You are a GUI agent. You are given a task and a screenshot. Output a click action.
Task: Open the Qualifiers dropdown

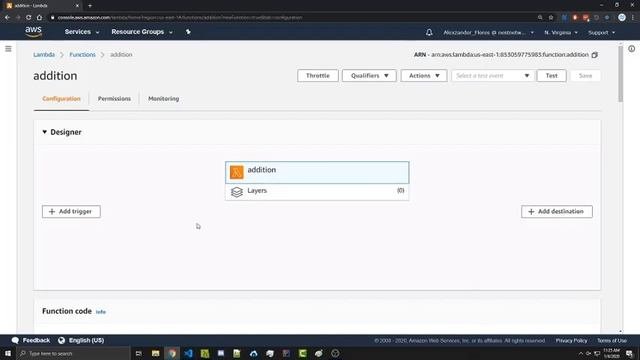(369, 76)
